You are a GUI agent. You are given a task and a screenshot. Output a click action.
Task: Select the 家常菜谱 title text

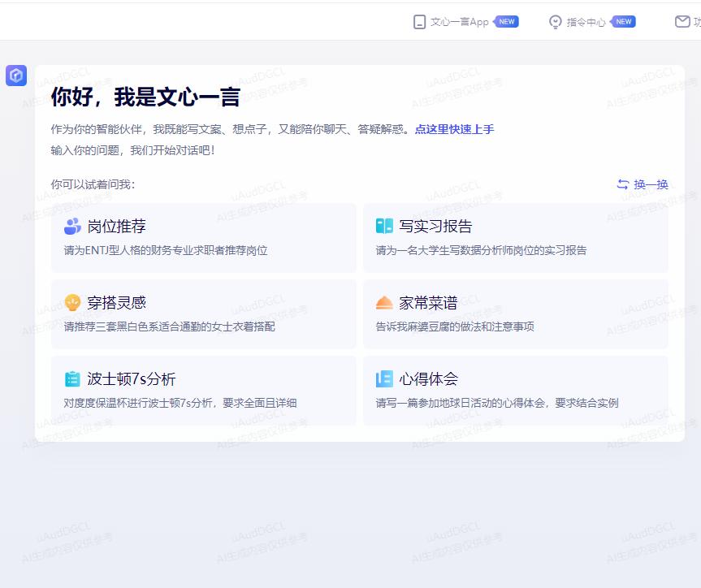428,303
